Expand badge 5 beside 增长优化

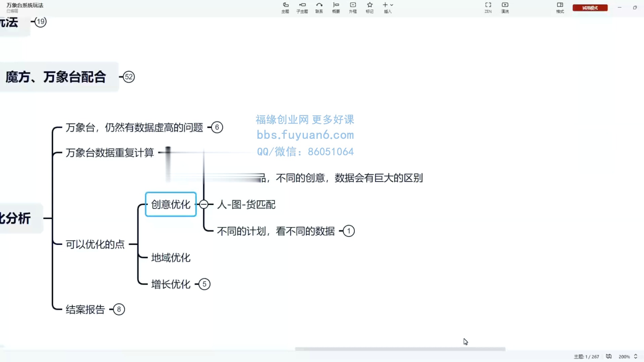[205, 284]
